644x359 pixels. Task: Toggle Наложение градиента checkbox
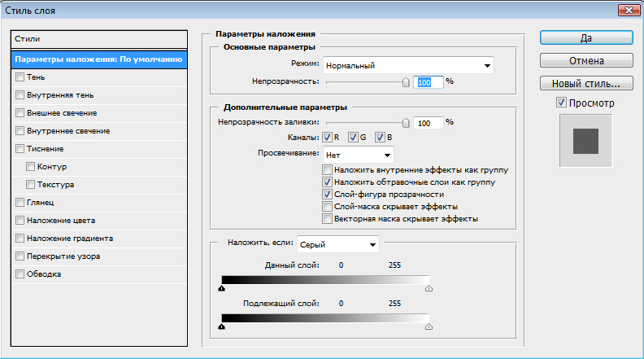(x=20, y=238)
